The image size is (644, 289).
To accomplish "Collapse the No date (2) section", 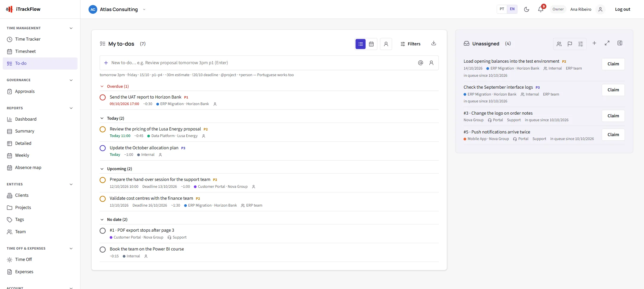I will (x=102, y=219).
